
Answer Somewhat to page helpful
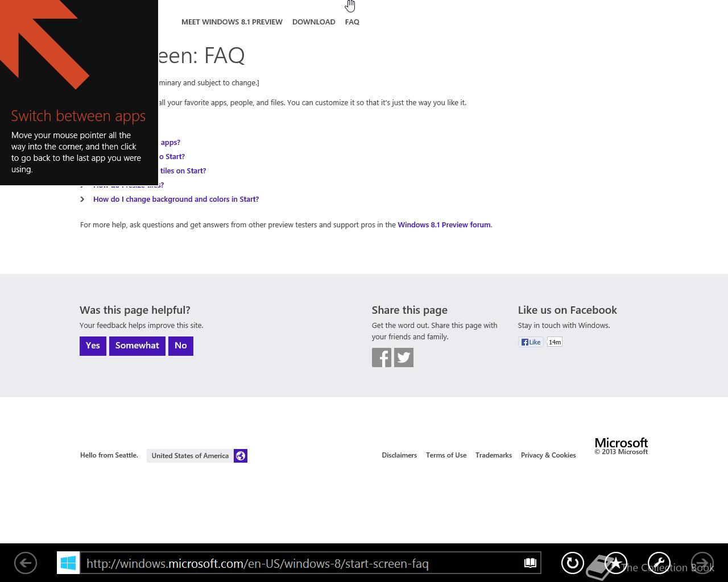[x=137, y=346]
